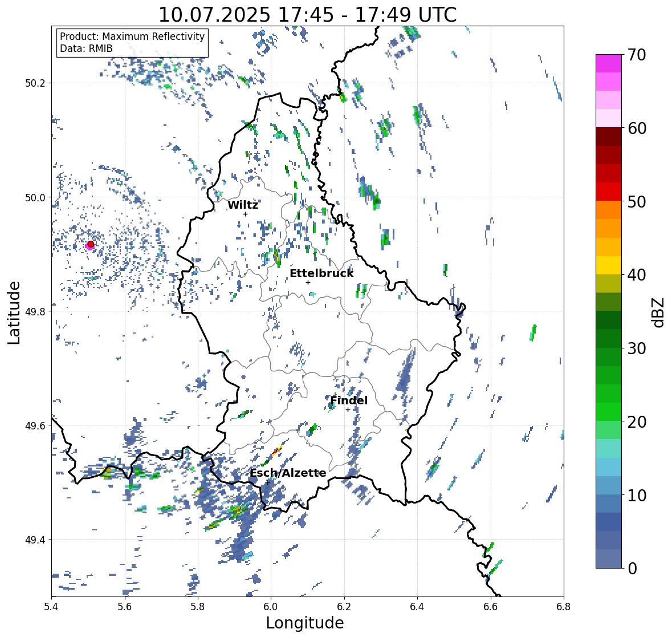
Task: Click the Product: Maximum Reflectivity text
Action: point(132,36)
